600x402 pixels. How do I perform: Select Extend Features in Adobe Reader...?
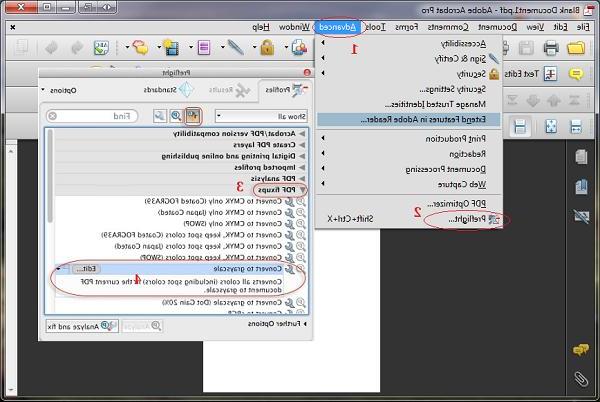[409, 120]
